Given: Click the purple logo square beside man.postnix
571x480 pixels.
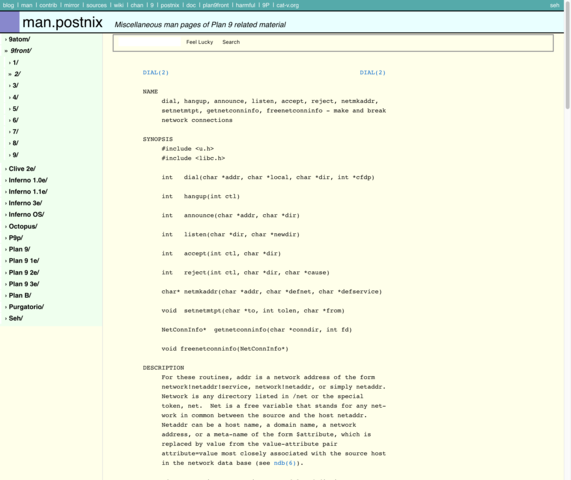Looking at the screenshot, I should coord(9,22).
